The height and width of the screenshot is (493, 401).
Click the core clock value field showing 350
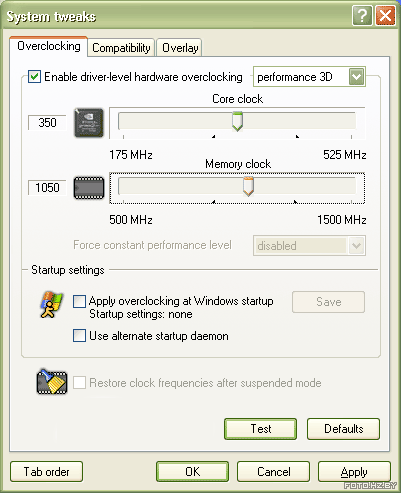click(x=47, y=123)
